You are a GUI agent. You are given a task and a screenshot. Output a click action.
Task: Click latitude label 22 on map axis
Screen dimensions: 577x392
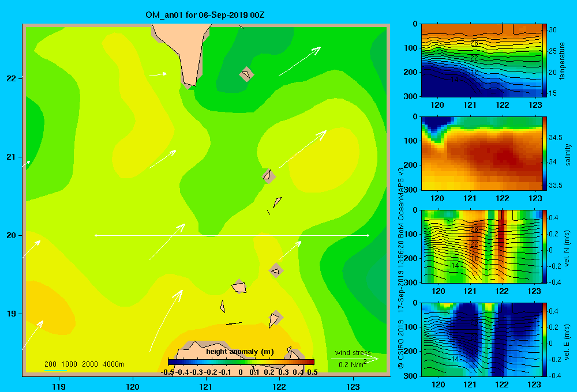[x=12, y=78]
